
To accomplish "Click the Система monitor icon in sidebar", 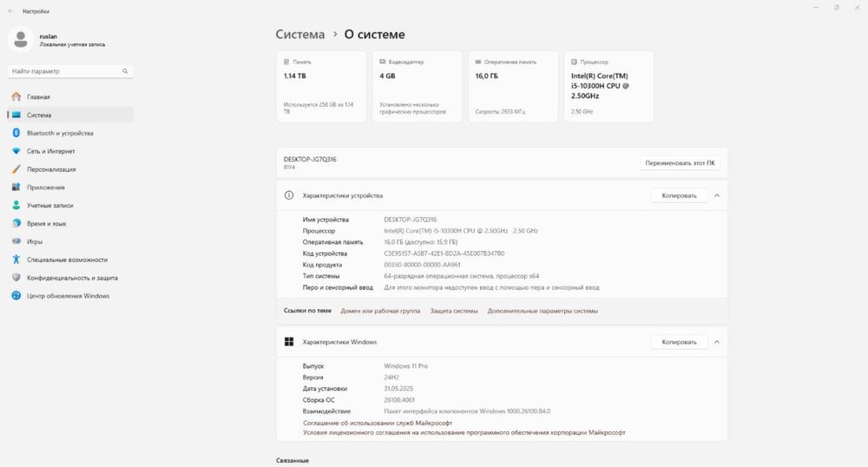I will tap(16, 115).
